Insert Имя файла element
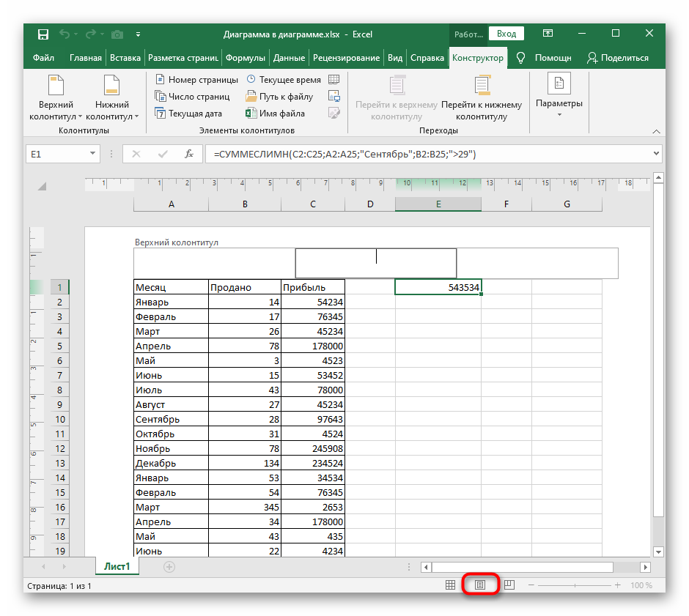Screen dimensions: 689x616 [275, 114]
